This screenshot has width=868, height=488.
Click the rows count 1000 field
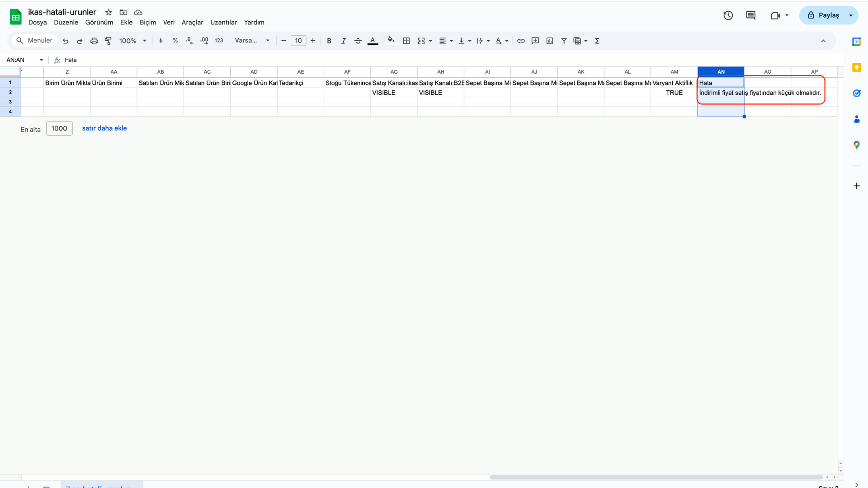point(59,128)
